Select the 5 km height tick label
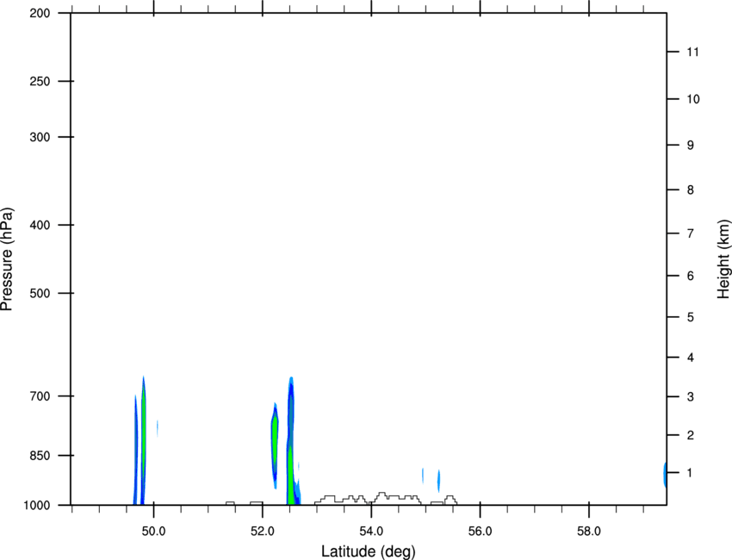Viewport: 732px width, 560px height. tap(691, 318)
